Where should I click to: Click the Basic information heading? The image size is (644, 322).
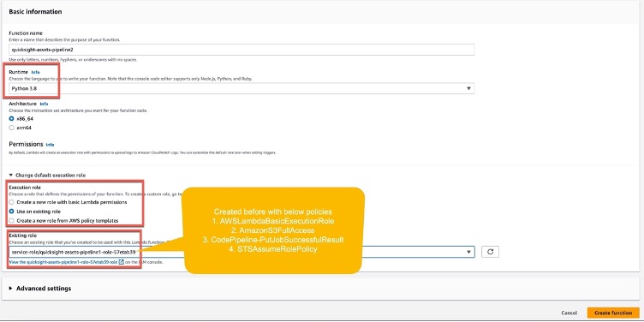35,12
